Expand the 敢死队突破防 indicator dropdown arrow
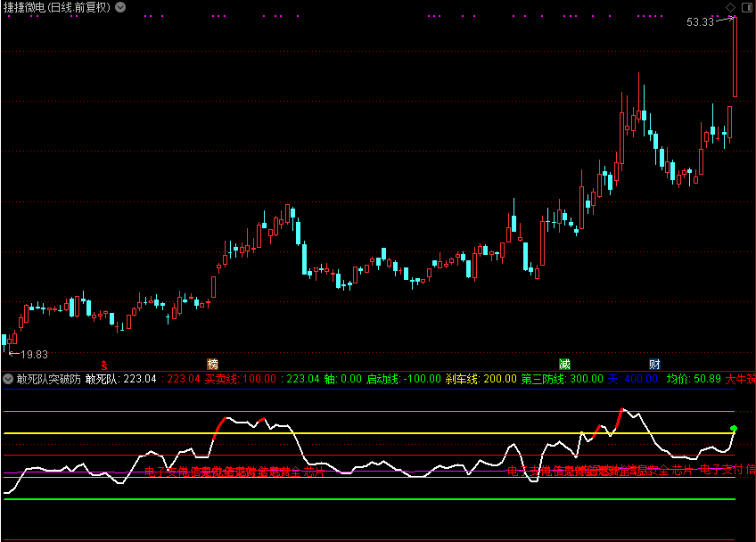Image resolution: width=756 pixels, height=542 pixels. coord(8,379)
